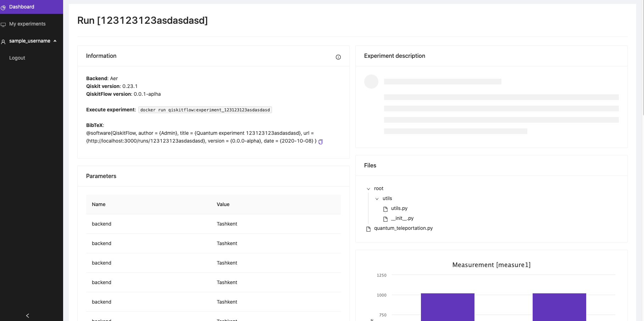Click the QiskitFlow version 0.0.1-aplha text
Screen dimensions: 644x321
click(x=123, y=94)
